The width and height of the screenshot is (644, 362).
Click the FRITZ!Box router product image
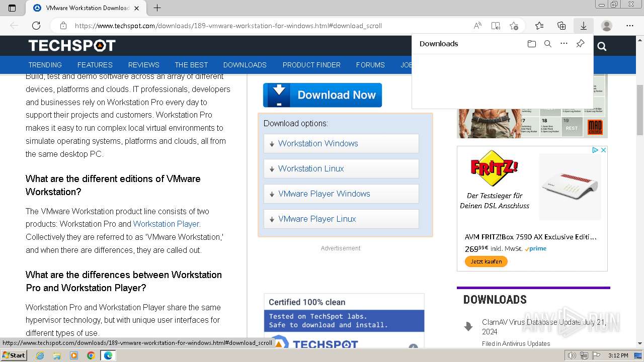click(570, 187)
